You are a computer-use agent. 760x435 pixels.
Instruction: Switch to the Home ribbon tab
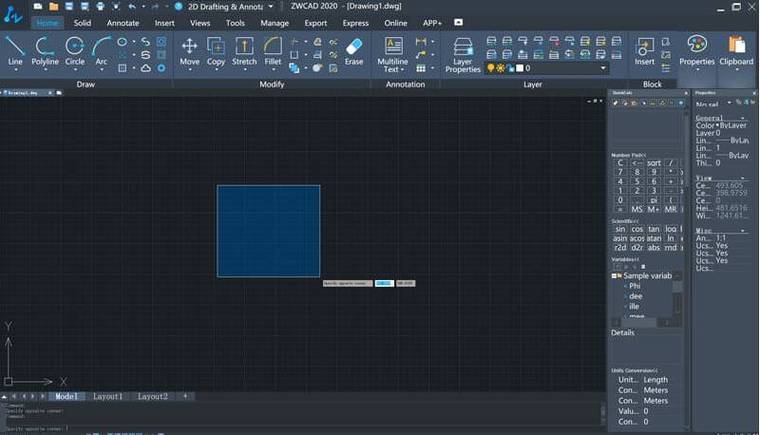47,23
